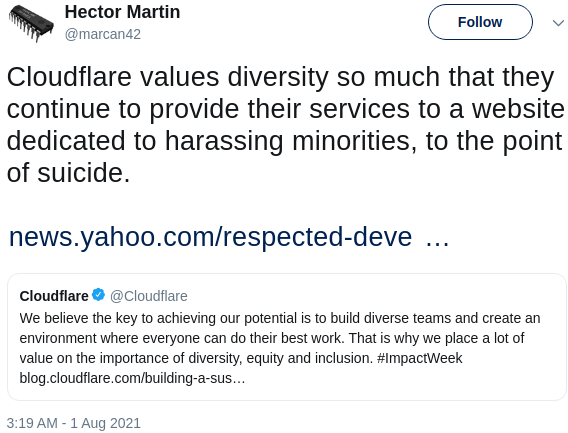The image size is (568, 433).
Task: Visit the @marcan42 handle
Action: point(103,34)
